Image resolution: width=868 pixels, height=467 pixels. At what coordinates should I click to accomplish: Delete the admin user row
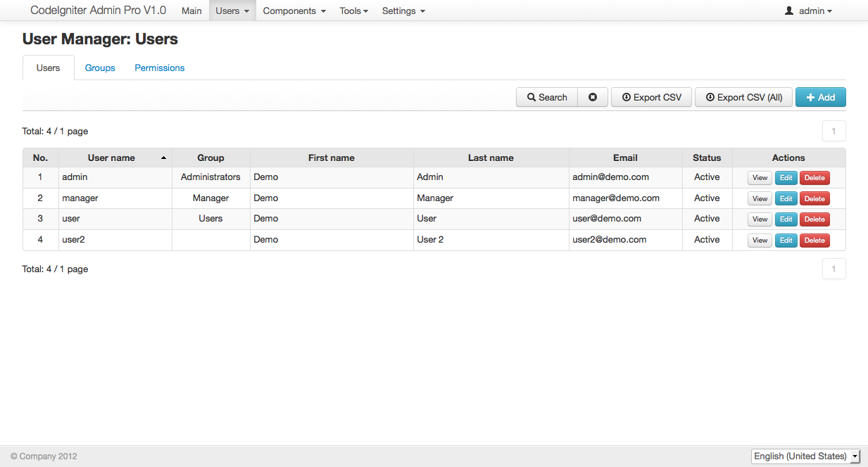click(x=814, y=178)
